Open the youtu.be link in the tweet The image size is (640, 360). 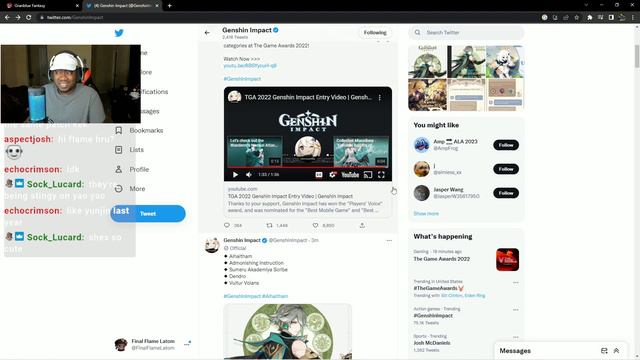point(250,65)
